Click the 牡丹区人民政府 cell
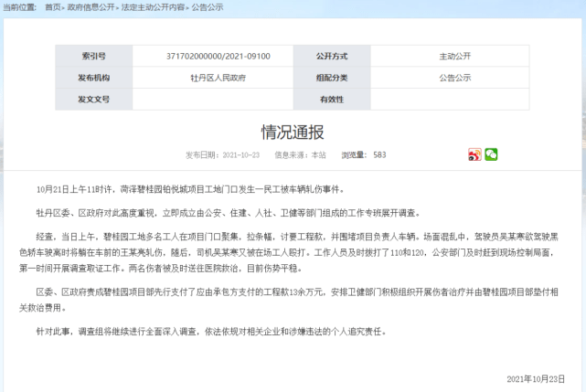This screenshot has height=392, width=586. click(x=213, y=78)
